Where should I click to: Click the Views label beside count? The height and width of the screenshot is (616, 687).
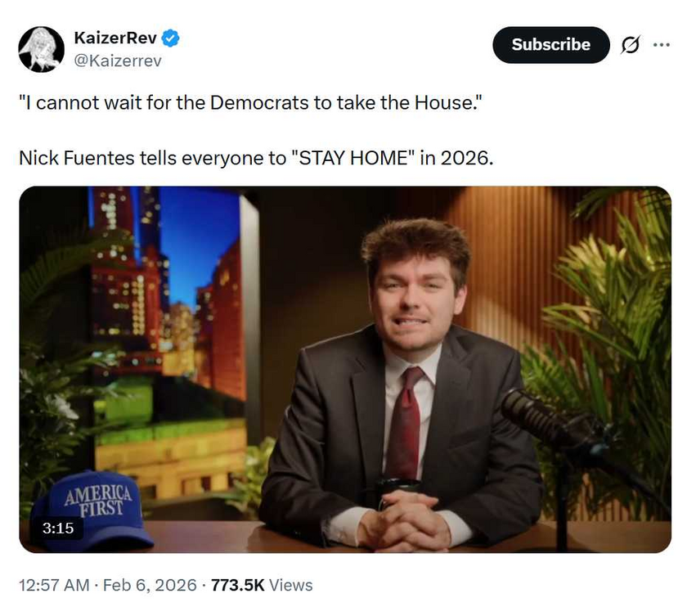click(x=290, y=586)
